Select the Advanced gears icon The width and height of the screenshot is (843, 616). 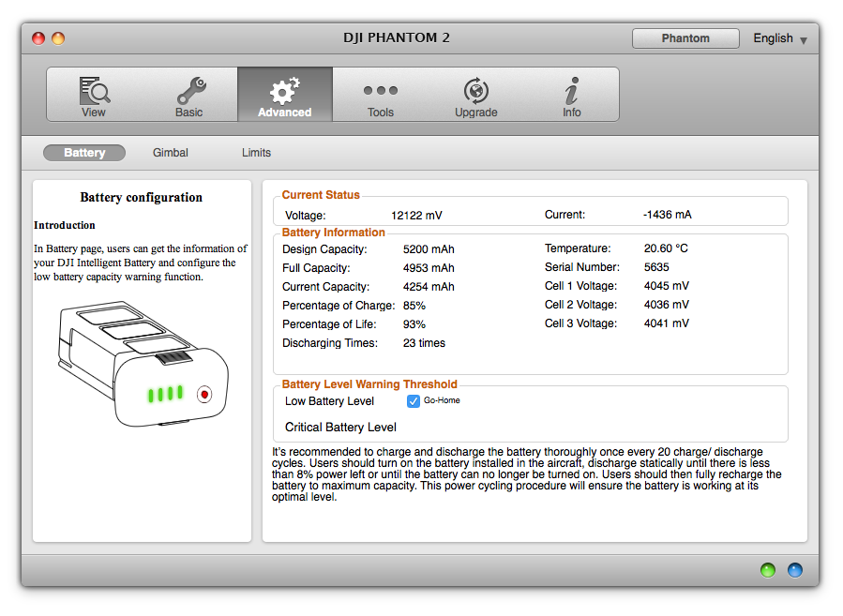click(x=284, y=90)
